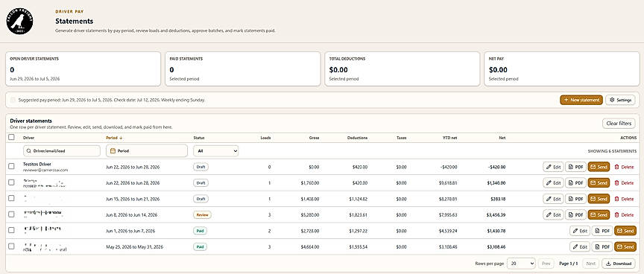The height and width of the screenshot is (274, 644).
Task: Select the May 25 to May 31 row checkbox
Action: click(x=11, y=246)
